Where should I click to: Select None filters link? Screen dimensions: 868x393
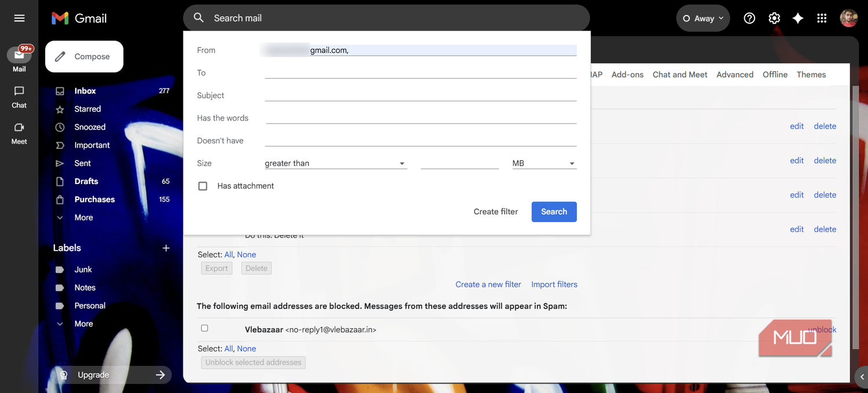point(247,255)
